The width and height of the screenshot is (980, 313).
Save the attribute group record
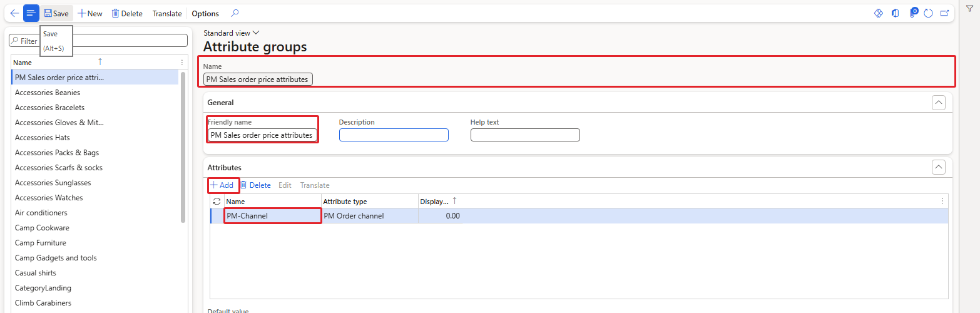coord(56,13)
